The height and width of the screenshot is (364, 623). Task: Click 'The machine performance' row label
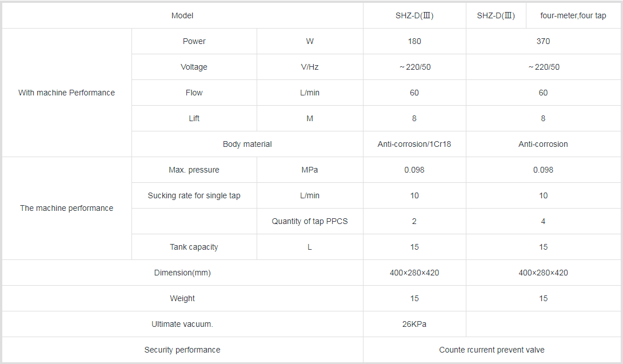tap(67, 208)
